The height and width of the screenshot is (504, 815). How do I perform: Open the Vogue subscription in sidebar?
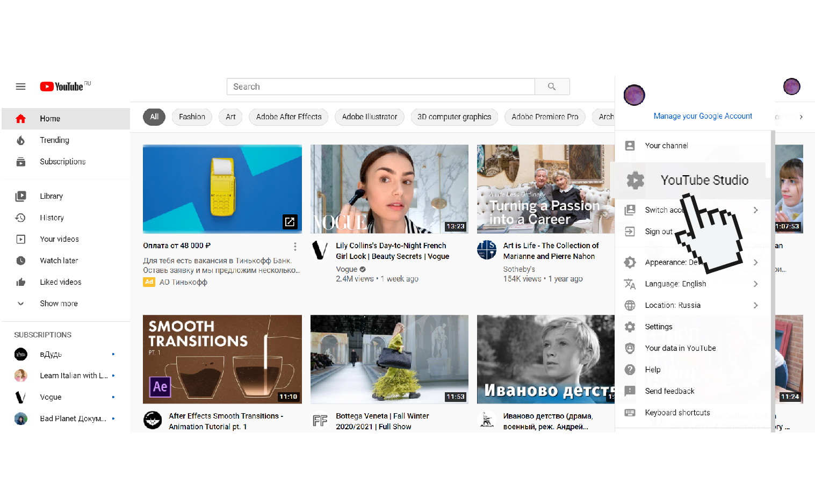coord(66,397)
